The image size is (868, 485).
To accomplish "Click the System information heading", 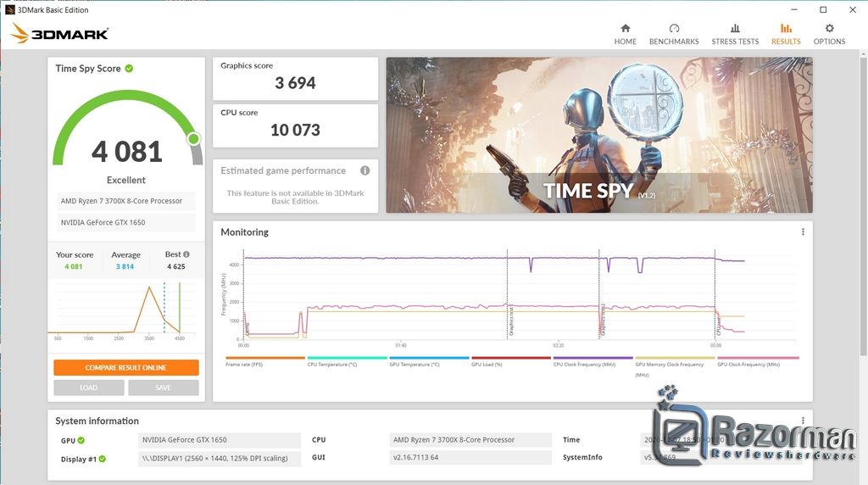I will 97,421.
